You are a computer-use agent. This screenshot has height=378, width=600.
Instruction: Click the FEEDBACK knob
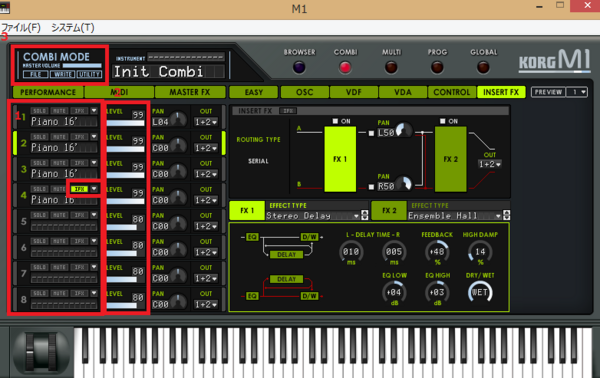coord(437,251)
